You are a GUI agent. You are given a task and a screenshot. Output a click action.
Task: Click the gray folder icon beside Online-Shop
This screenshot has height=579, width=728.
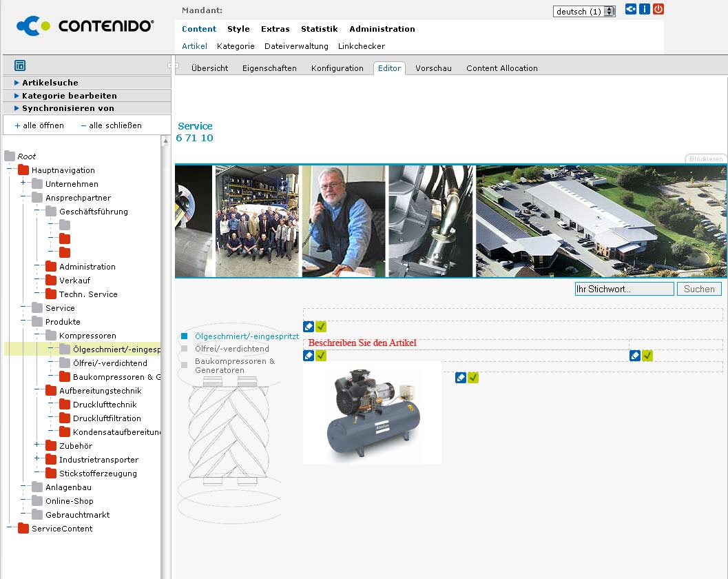coord(37,501)
